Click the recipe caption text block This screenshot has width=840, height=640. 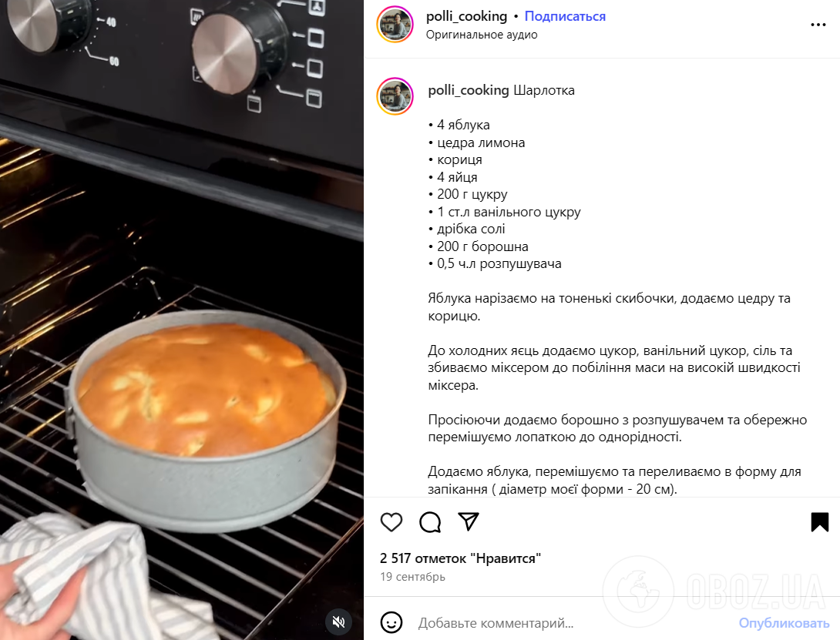(x=616, y=290)
